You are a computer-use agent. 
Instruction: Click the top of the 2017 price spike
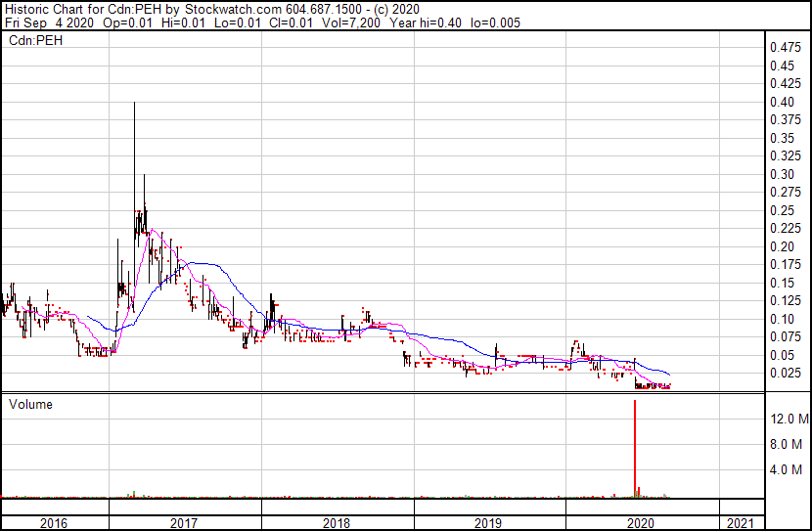[x=134, y=104]
